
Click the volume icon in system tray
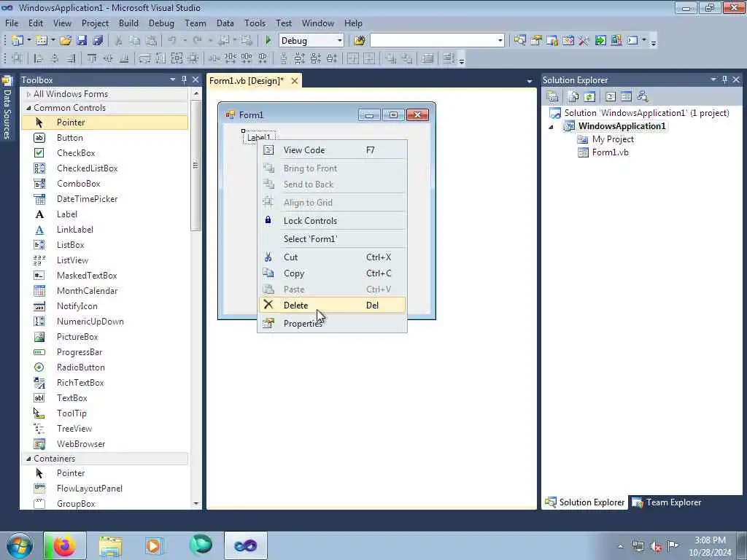(656, 546)
